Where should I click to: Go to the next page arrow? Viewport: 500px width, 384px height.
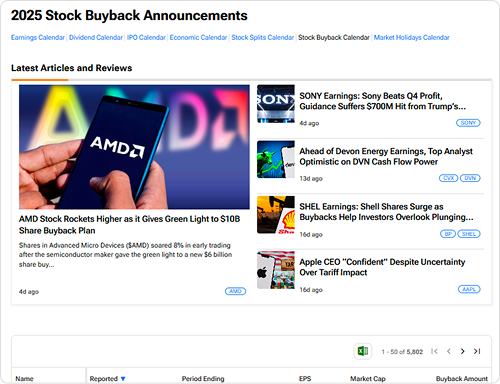463,351
